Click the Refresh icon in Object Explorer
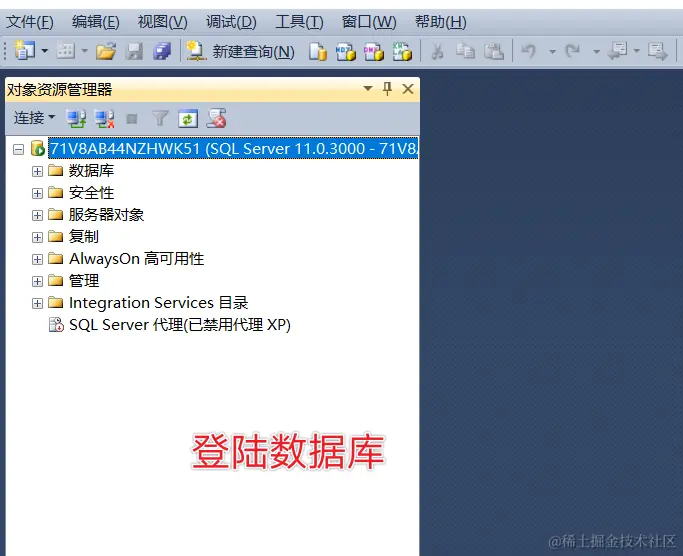683x556 pixels. (188, 119)
